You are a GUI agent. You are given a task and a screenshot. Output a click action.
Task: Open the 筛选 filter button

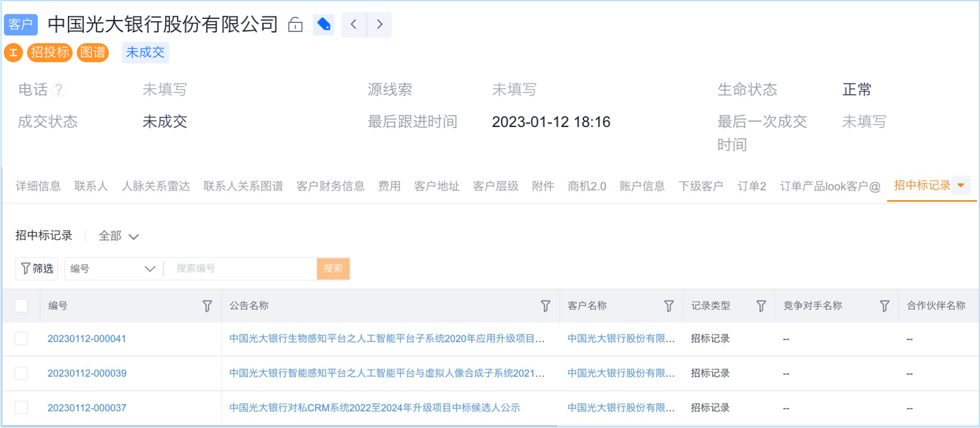(37, 269)
